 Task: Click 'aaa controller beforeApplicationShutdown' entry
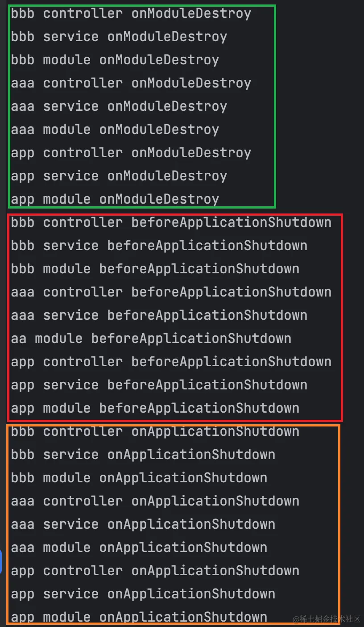coord(171,292)
